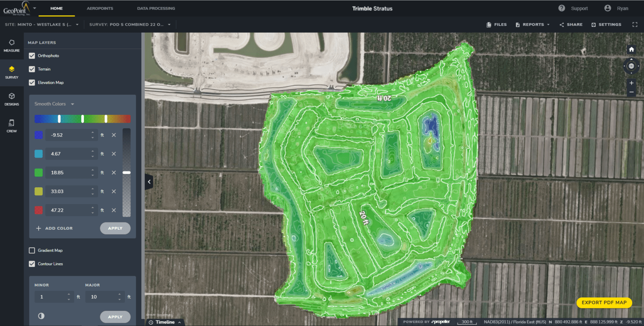The image size is (644, 326).
Task: Select the Designs sidebar icon
Action: point(12,99)
